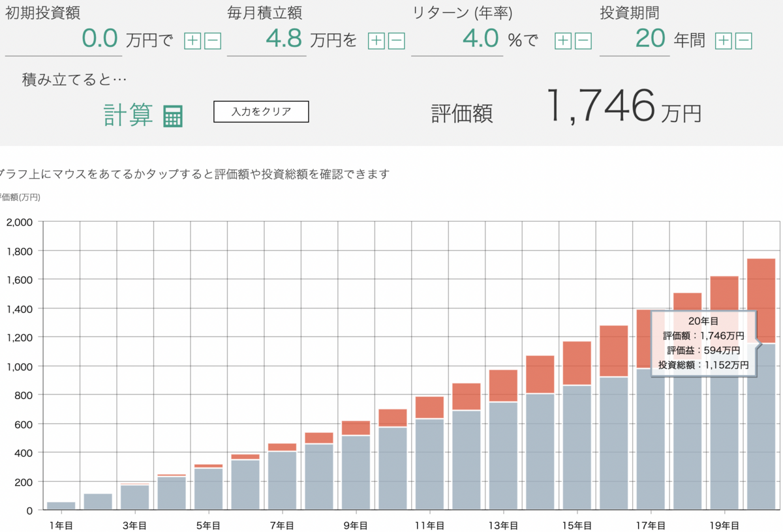This screenshot has width=783, height=532.
Task: Decrease the initial investment amount with minus
Action: pyautogui.click(x=213, y=41)
